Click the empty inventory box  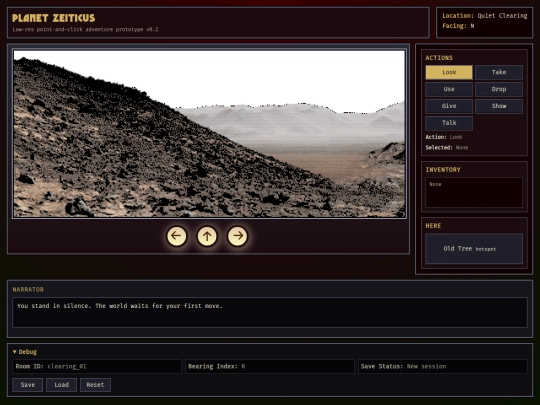pos(474,193)
